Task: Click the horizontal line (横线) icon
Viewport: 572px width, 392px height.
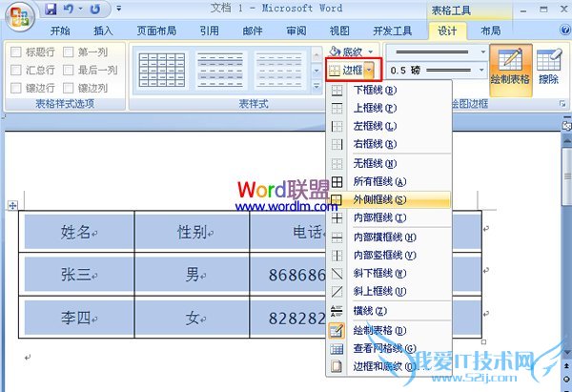Action: coord(337,311)
